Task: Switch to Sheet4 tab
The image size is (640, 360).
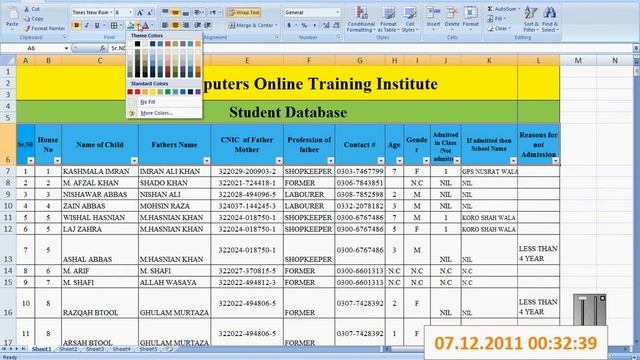Action: [122, 349]
